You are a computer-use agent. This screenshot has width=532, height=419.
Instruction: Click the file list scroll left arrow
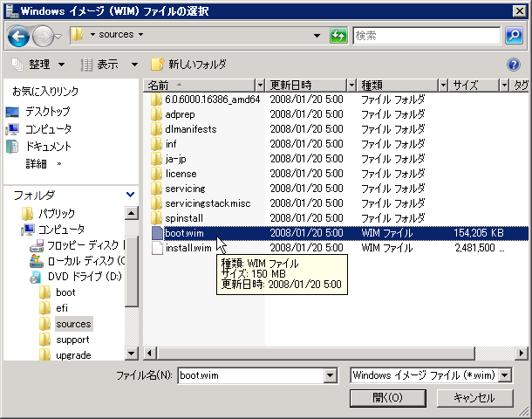(x=150, y=354)
